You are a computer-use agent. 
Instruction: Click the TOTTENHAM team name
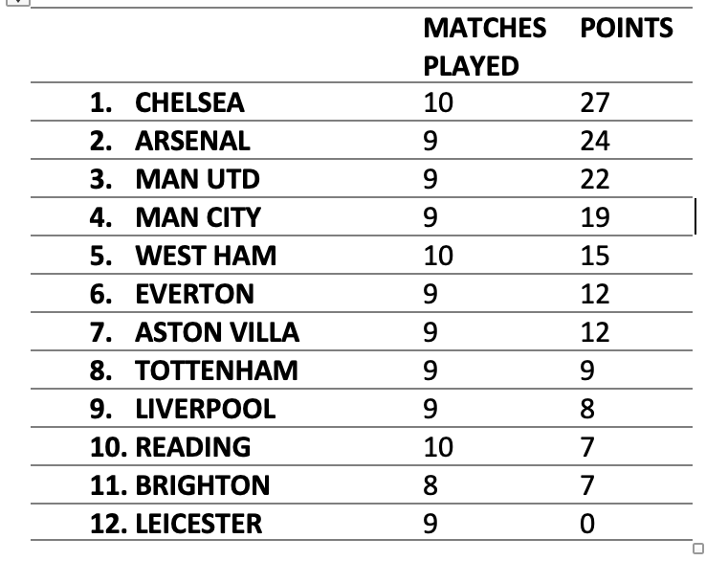pos(216,370)
